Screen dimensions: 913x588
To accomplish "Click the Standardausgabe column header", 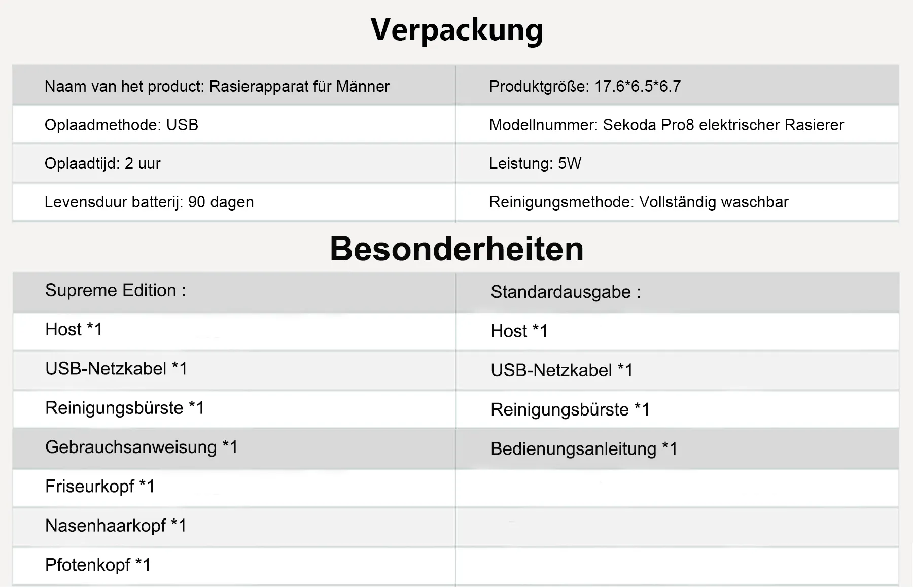I will coord(566,292).
